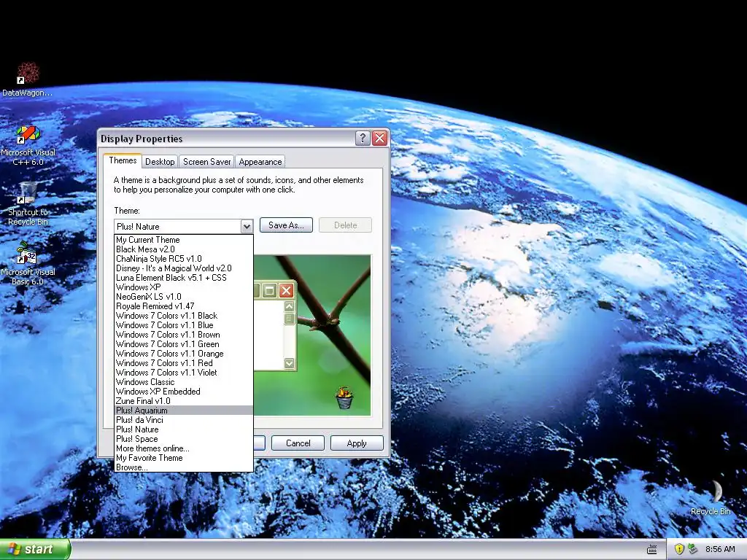Close the Display Properties dialog

click(379, 138)
